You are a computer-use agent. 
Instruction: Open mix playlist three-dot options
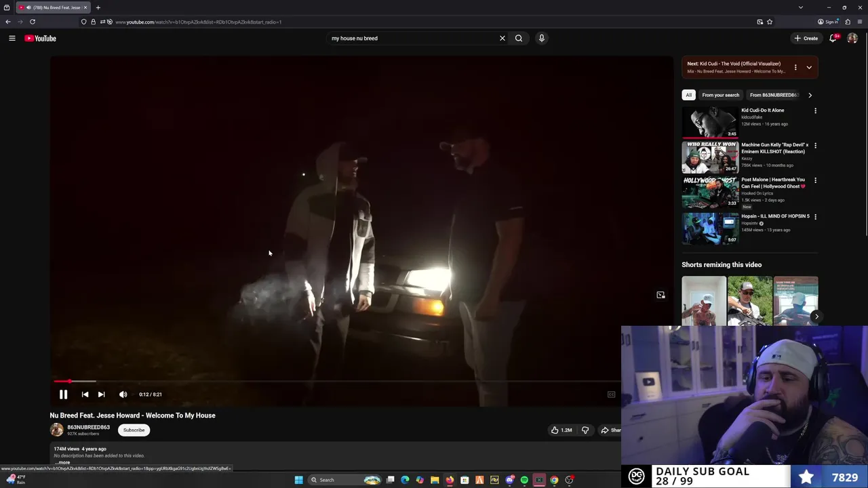[x=795, y=67]
